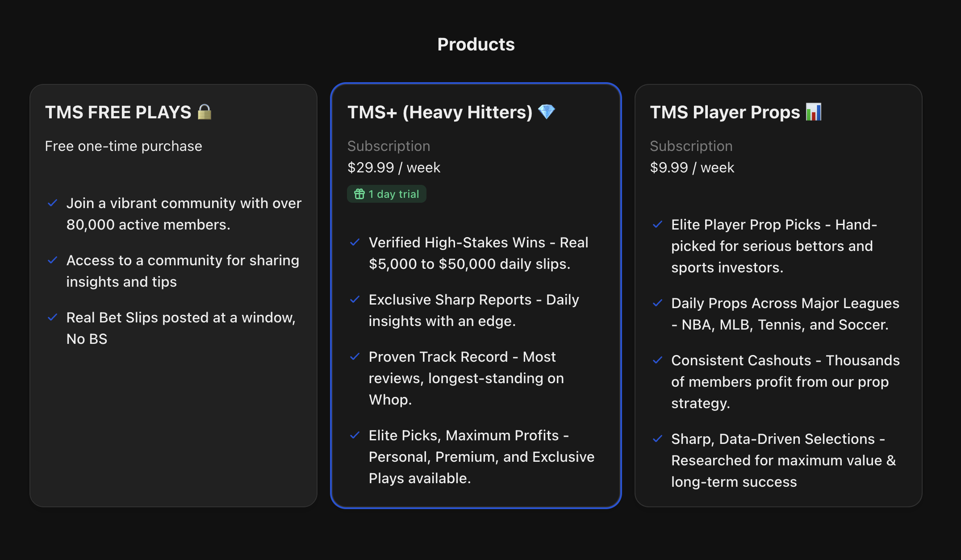Screen dimensions: 961x560
Task: Click checkmark beside "Sharp, Data-Driven Selections"
Action: pyautogui.click(x=657, y=439)
